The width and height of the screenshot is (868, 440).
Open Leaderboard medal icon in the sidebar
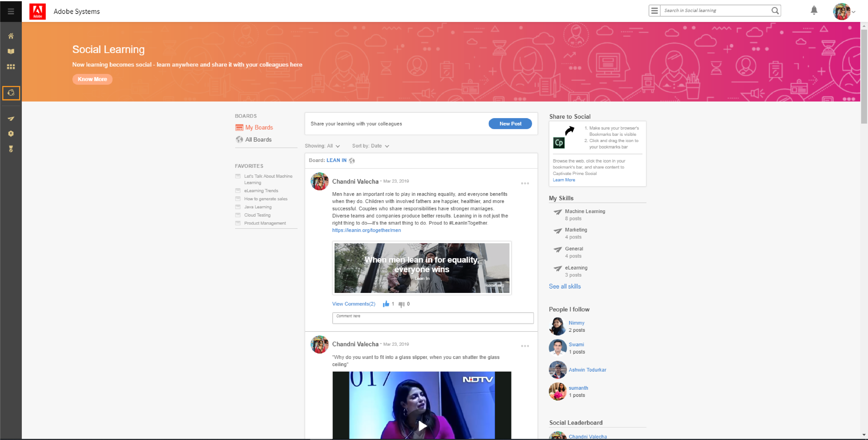11,149
